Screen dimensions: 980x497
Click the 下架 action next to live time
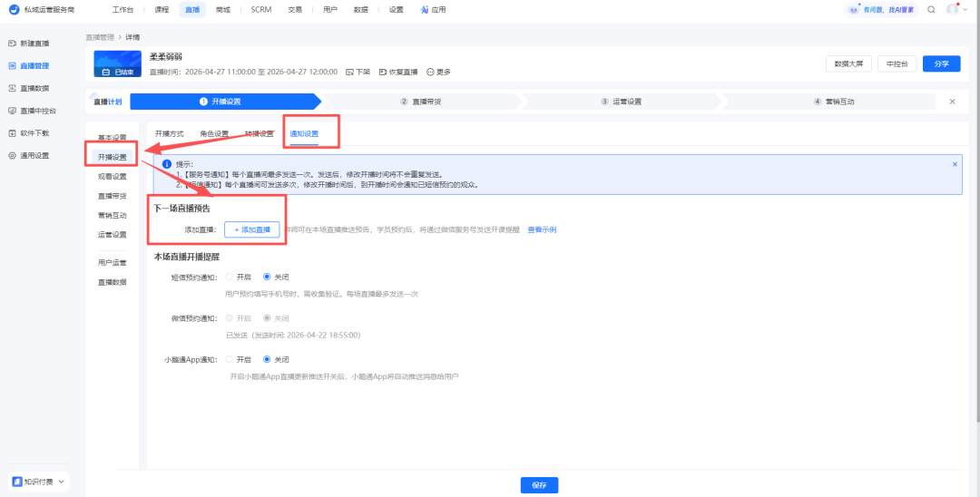coord(358,72)
